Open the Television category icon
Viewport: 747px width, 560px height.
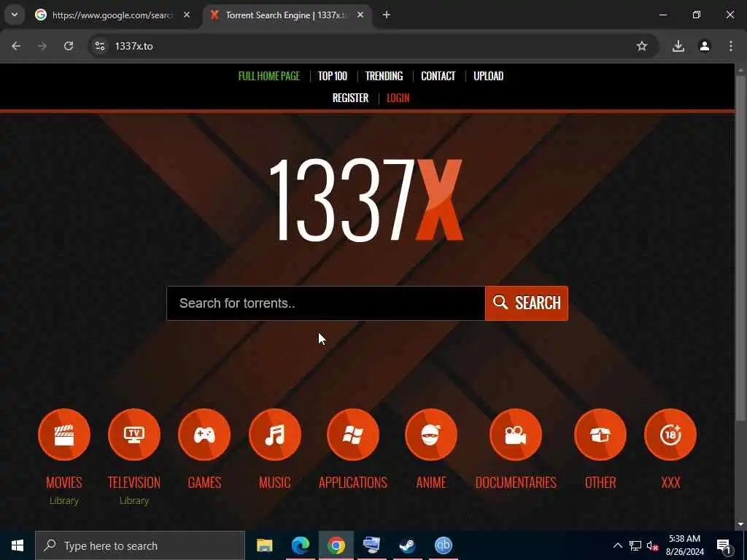coord(134,435)
